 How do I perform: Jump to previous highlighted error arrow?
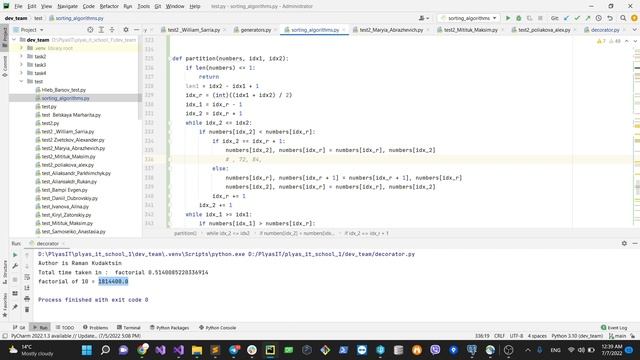coord(627,41)
